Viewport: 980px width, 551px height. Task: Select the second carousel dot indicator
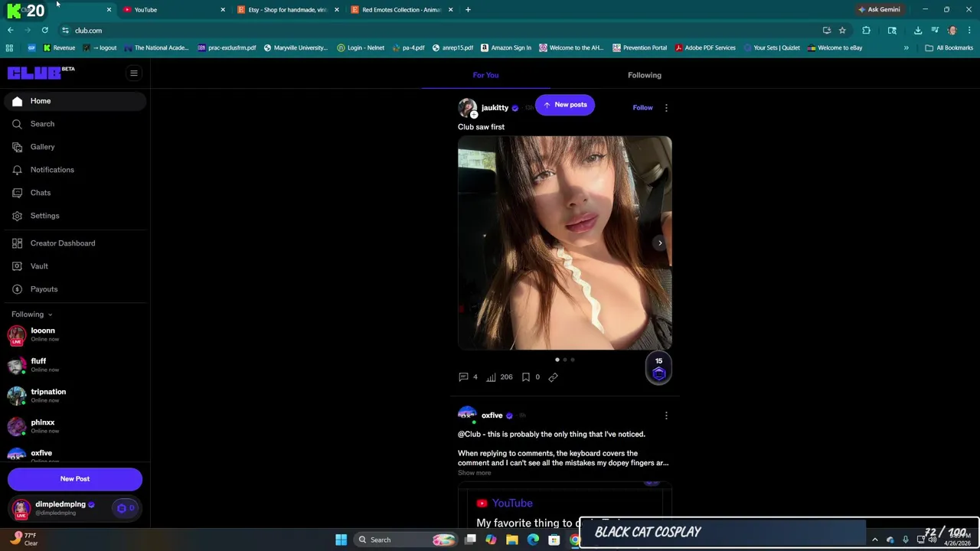click(565, 360)
